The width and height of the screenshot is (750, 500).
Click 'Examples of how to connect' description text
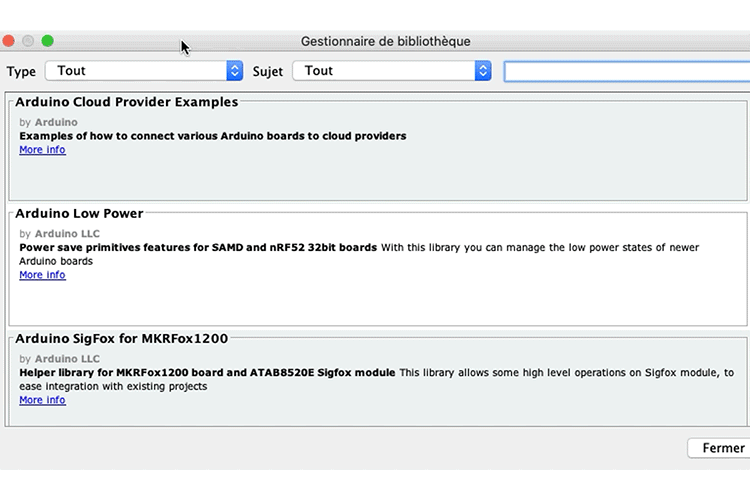click(213, 136)
